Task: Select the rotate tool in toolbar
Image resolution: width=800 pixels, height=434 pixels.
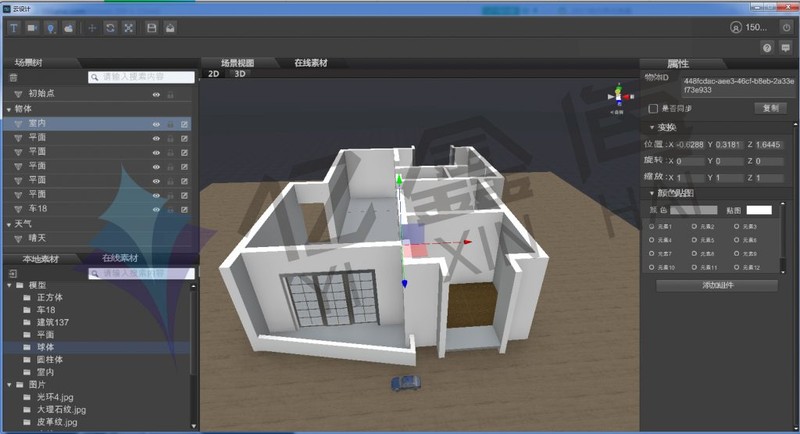Action: pos(110,28)
